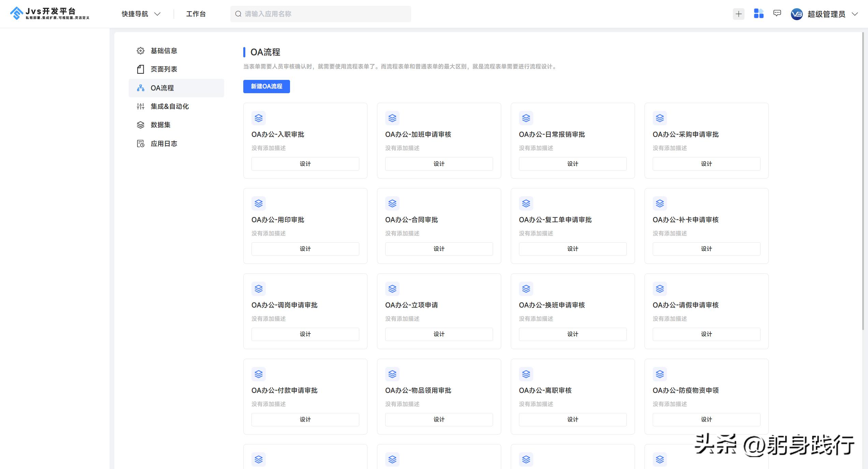Open the messages chat icon
Viewport: 868px width, 469px height.
coord(777,13)
